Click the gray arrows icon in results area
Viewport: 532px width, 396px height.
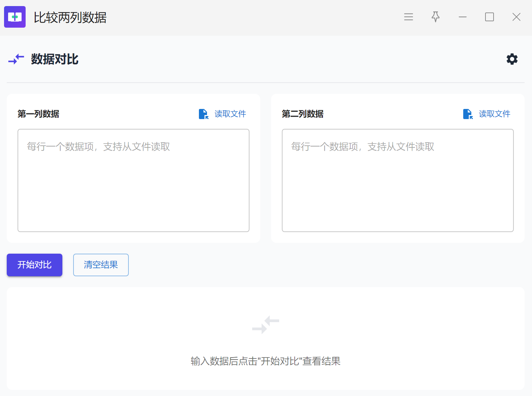click(266, 324)
